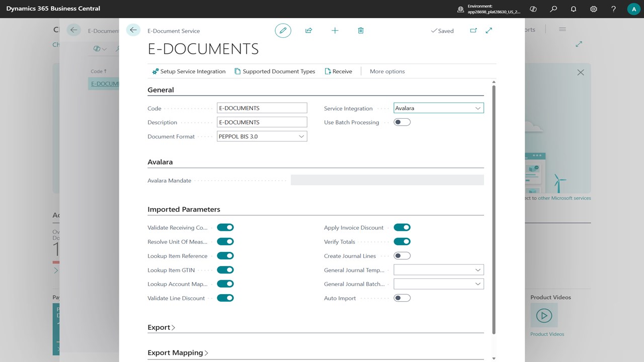The width and height of the screenshot is (644, 362).
Task: Click the edit pencil icon
Action: [283, 31]
